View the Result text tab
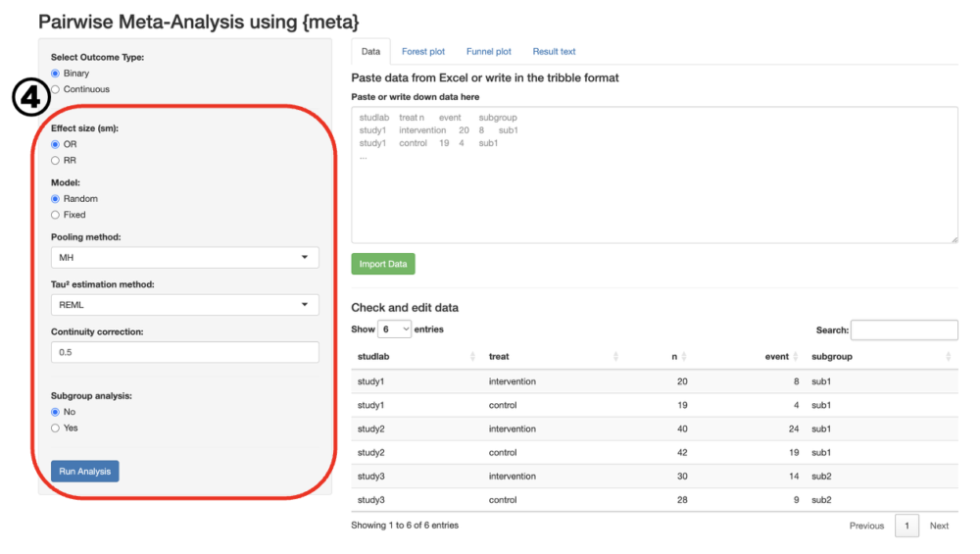The width and height of the screenshot is (980, 554). pos(554,51)
